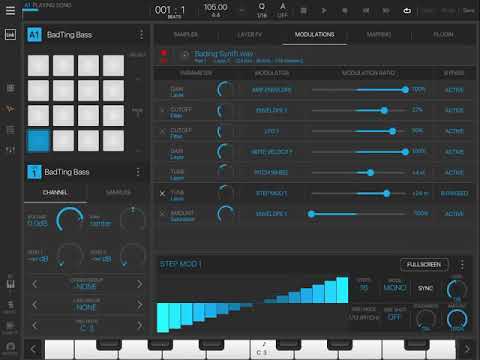480x360 pixels.
Task: Open BadTing Bass bank options menu
Action: 141,34
